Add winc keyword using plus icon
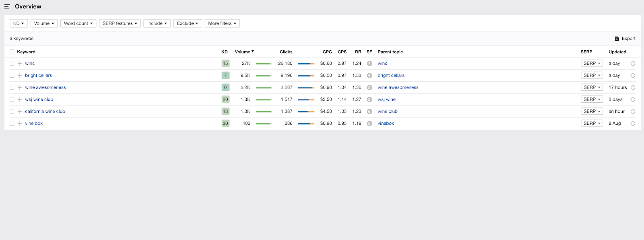This screenshot has height=240, width=644. pos(20,64)
